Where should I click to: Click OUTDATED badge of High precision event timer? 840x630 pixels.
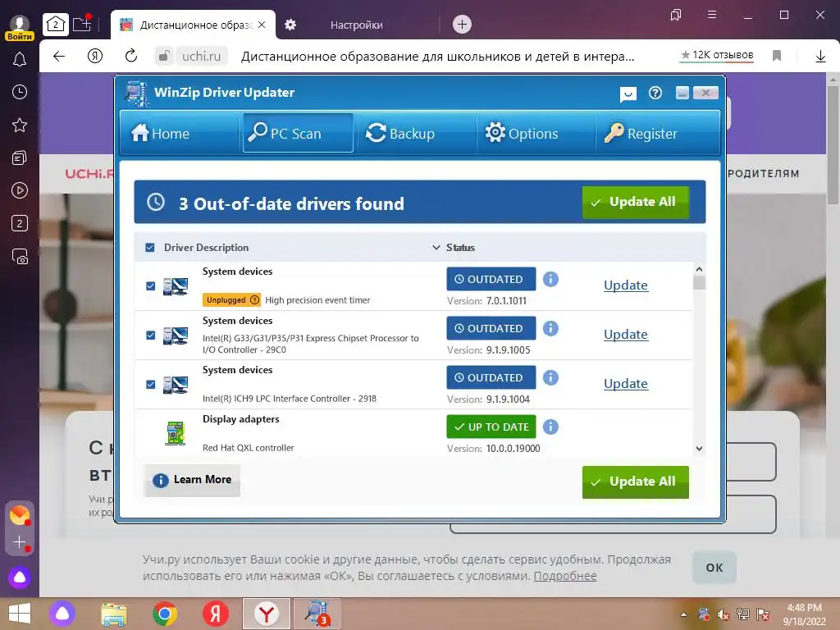pyautogui.click(x=491, y=279)
